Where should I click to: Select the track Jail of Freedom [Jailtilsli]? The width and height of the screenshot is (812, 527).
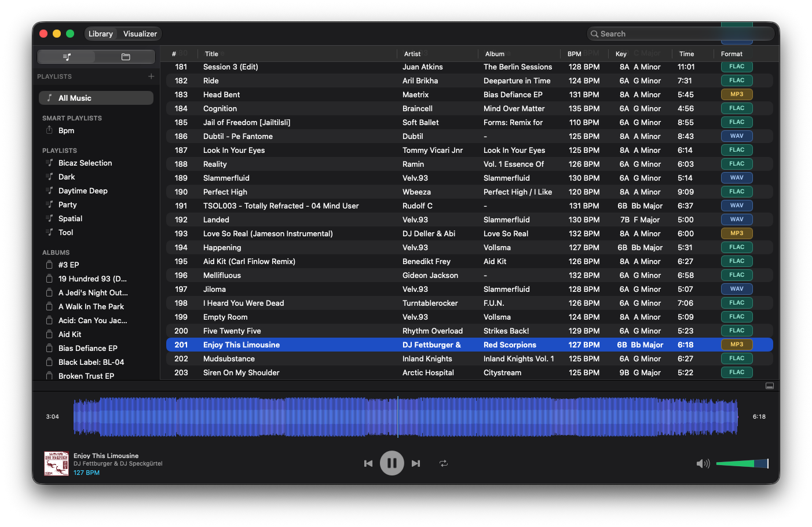tap(469, 123)
